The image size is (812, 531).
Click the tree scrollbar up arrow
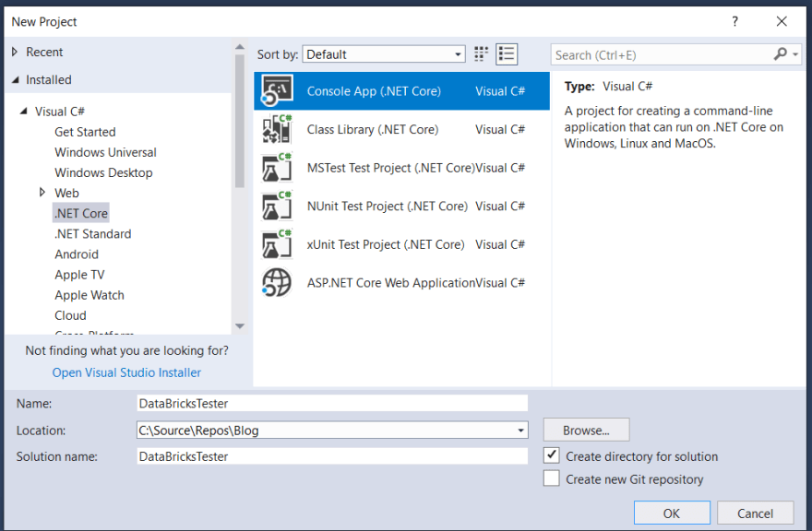click(239, 47)
